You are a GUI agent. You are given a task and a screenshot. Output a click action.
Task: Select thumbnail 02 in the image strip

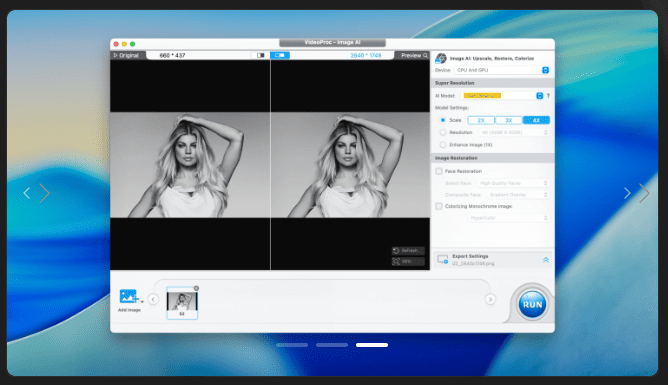click(x=182, y=303)
